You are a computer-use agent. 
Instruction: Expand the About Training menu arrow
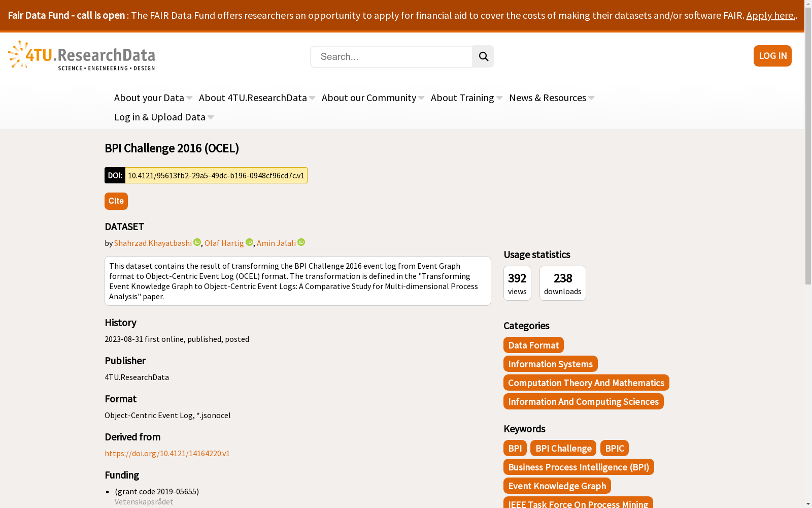point(499,98)
